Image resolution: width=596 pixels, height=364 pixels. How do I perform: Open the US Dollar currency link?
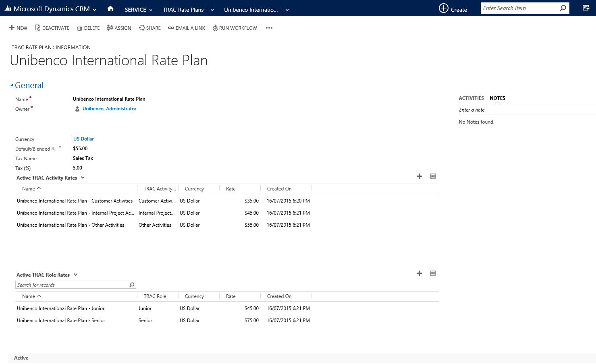click(x=83, y=139)
